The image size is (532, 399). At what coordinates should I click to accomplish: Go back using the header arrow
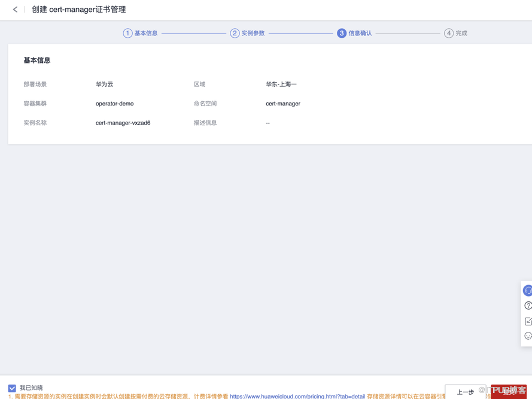point(15,10)
